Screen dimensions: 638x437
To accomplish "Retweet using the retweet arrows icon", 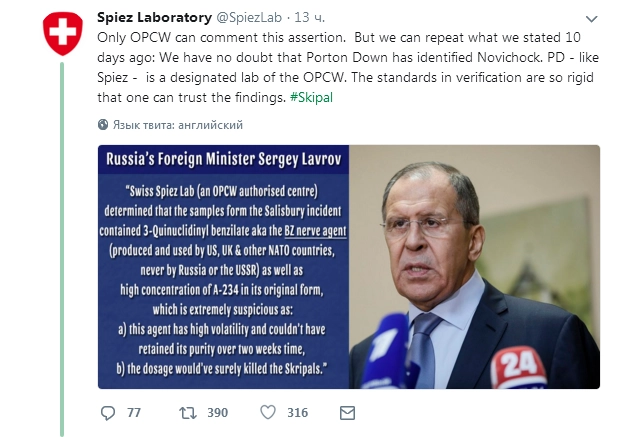I will click(x=185, y=412).
